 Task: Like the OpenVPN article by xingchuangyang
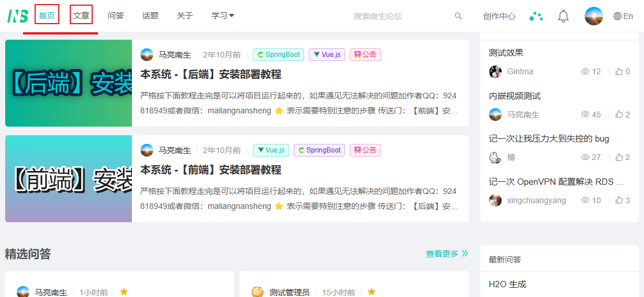[x=619, y=200]
